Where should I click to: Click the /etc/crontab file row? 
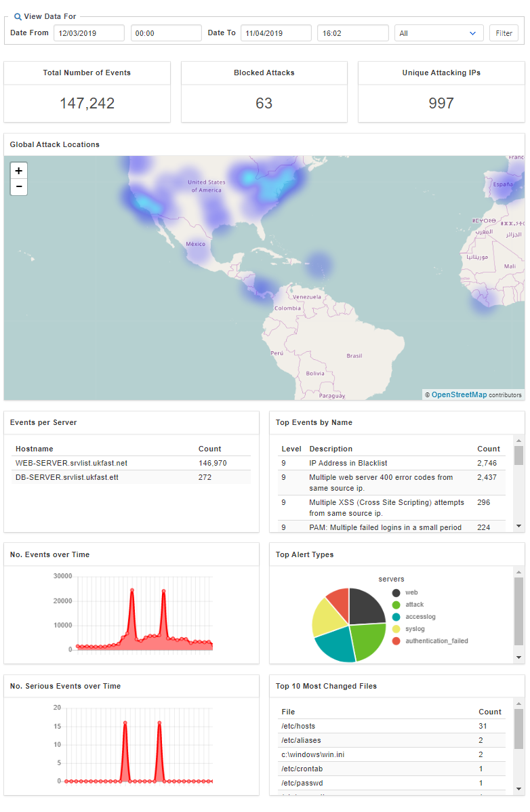tap(392, 769)
